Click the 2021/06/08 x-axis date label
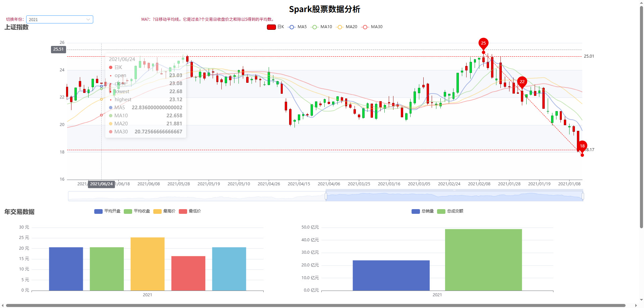The image size is (644, 308). 149,184
